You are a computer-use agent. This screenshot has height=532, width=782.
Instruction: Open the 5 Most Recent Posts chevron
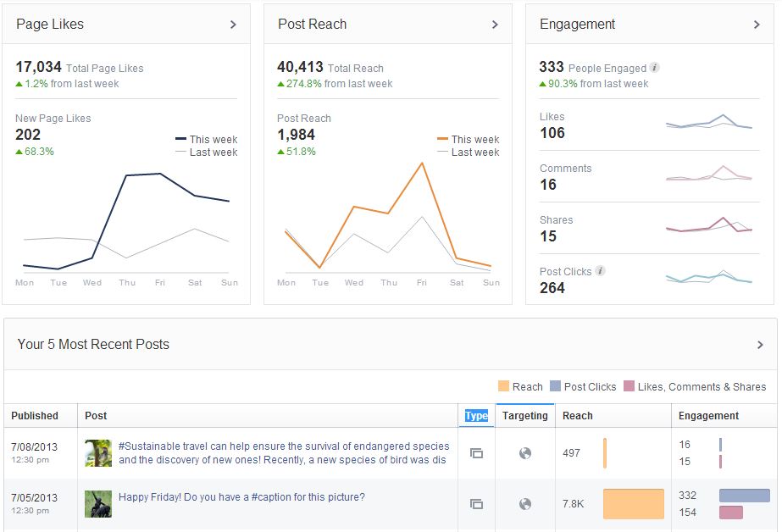tap(760, 345)
